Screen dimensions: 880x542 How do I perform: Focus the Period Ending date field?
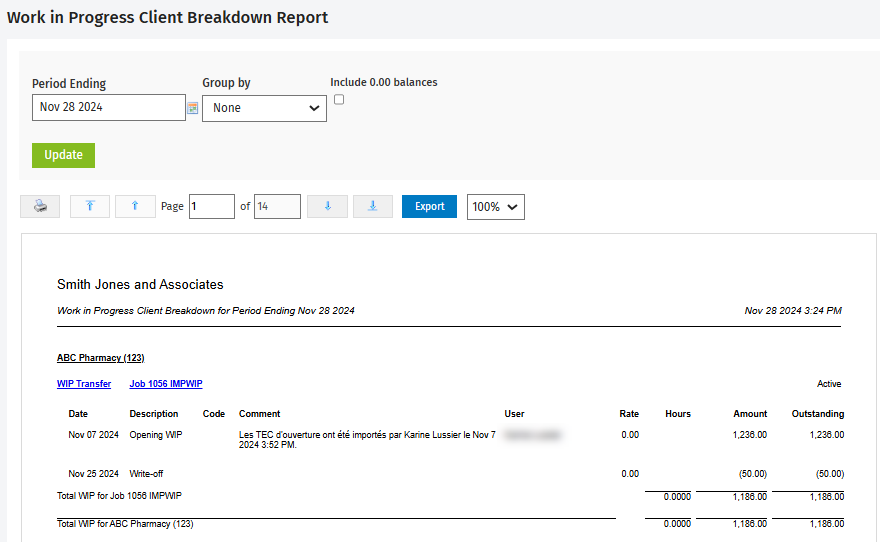click(109, 107)
